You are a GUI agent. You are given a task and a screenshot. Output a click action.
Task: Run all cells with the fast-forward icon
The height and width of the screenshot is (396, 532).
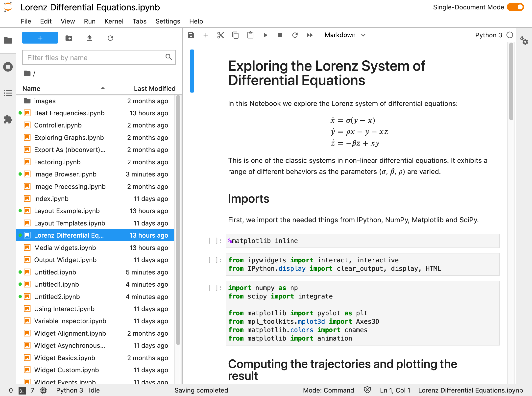310,35
